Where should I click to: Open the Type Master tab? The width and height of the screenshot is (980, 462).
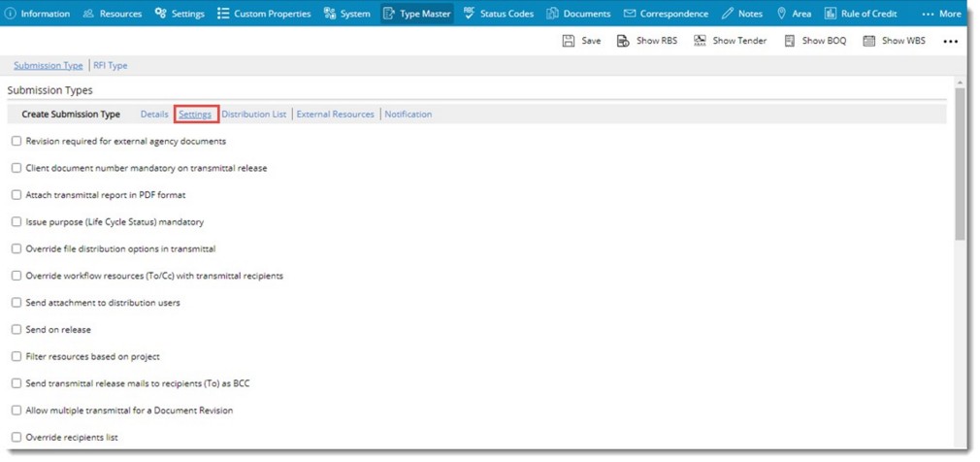click(417, 14)
